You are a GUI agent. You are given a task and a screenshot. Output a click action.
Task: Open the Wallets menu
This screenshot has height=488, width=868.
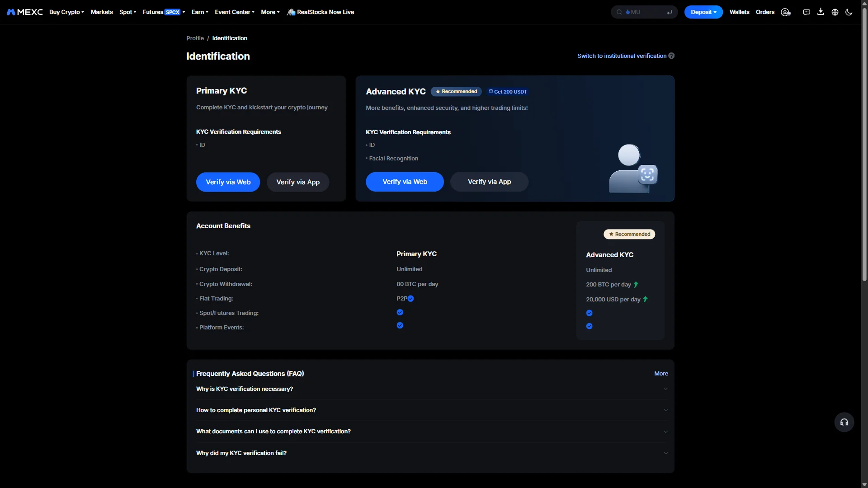tap(739, 12)
